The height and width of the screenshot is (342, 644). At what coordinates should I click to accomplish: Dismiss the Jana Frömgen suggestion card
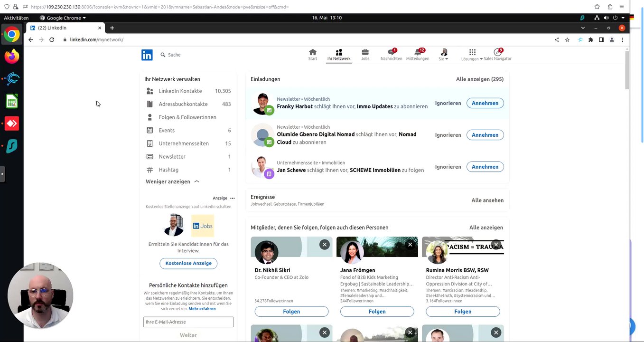pos(410,245)
